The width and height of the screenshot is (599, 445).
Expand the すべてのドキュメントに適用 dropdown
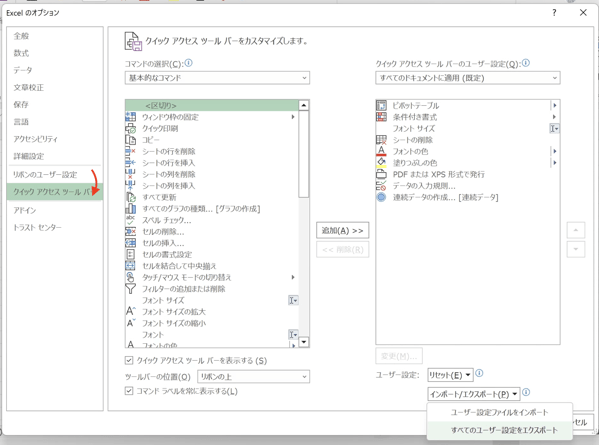pyautogui.click(x=468, y=78)
